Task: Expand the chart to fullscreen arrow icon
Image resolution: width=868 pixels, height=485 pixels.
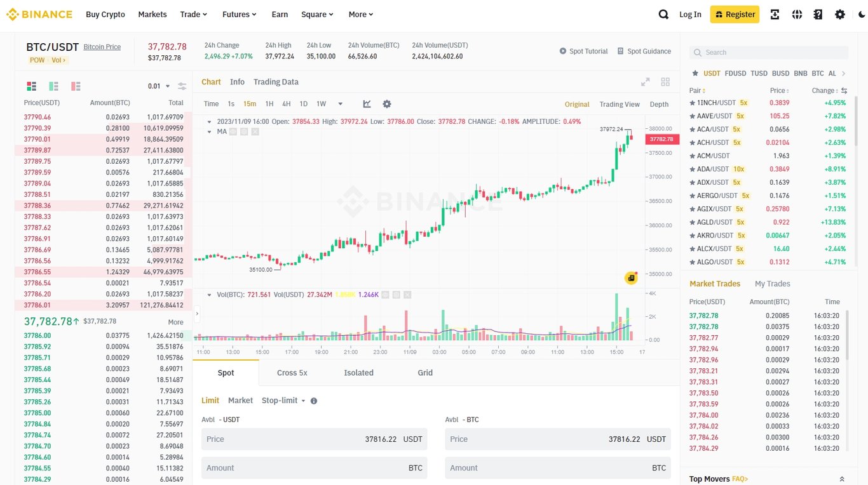Action: coord(645,81)
